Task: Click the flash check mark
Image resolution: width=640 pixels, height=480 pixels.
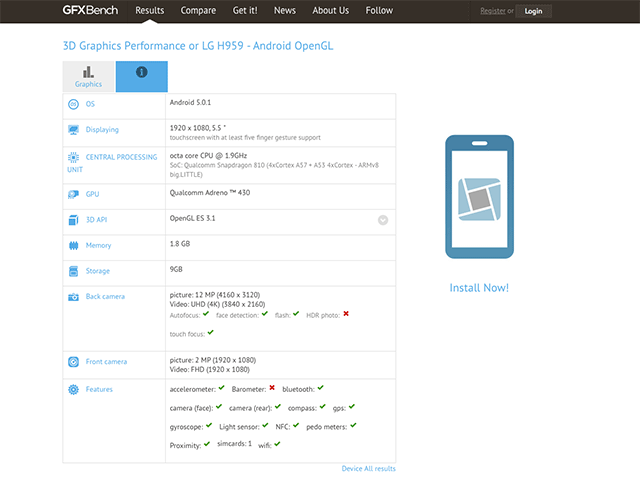Action: pos(296,314)
